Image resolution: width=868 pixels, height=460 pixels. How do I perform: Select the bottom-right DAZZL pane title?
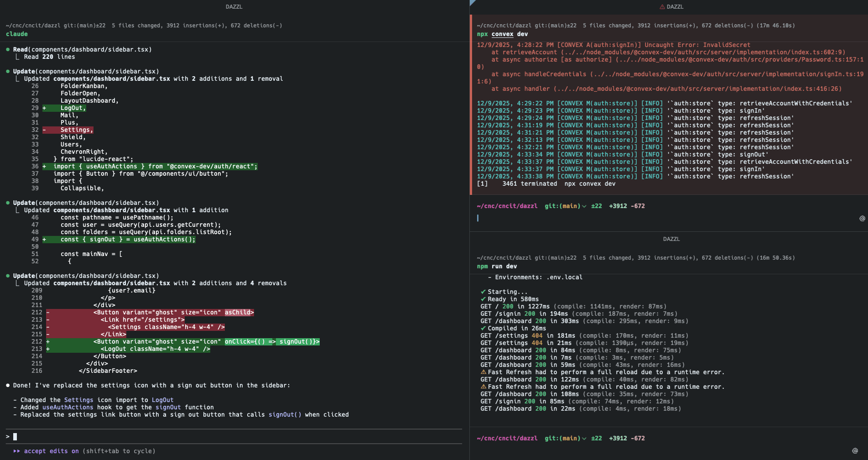point(671,239)
